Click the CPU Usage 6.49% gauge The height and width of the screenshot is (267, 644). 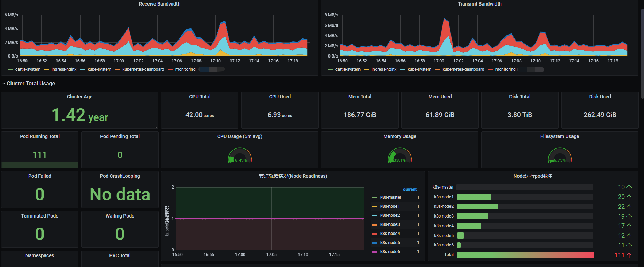point(240,156)
